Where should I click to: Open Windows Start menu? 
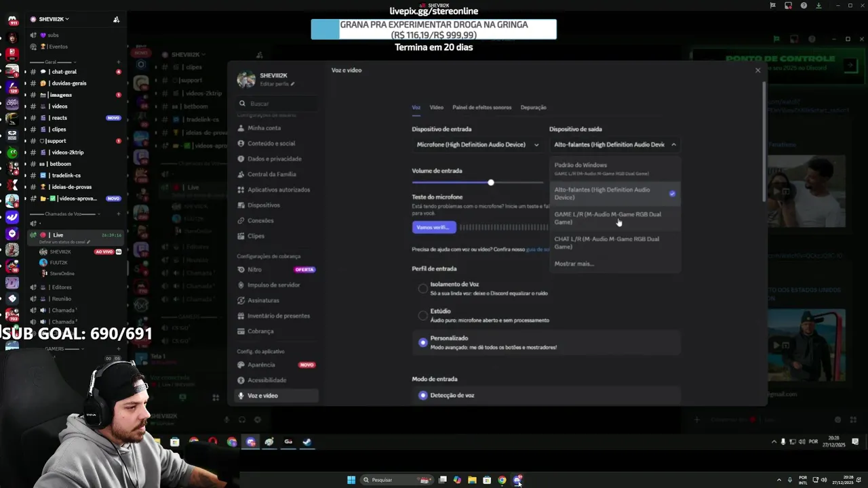pos(351,480)
